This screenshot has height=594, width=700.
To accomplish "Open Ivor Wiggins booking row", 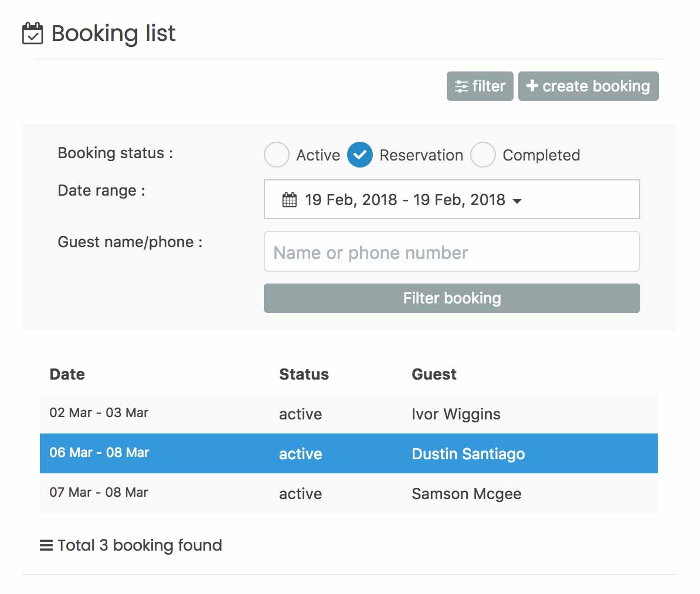I will (348, 414).
